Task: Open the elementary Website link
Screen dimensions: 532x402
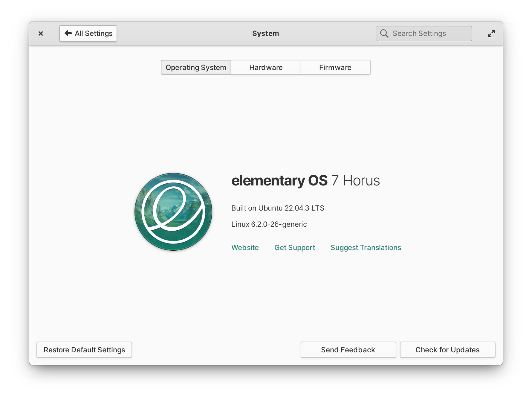Action: (245, 247)
